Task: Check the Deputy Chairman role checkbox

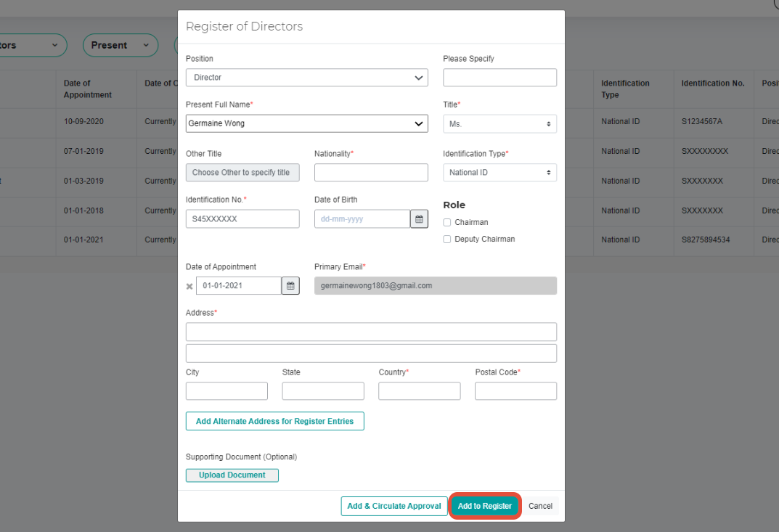Action: pos(447,238)
